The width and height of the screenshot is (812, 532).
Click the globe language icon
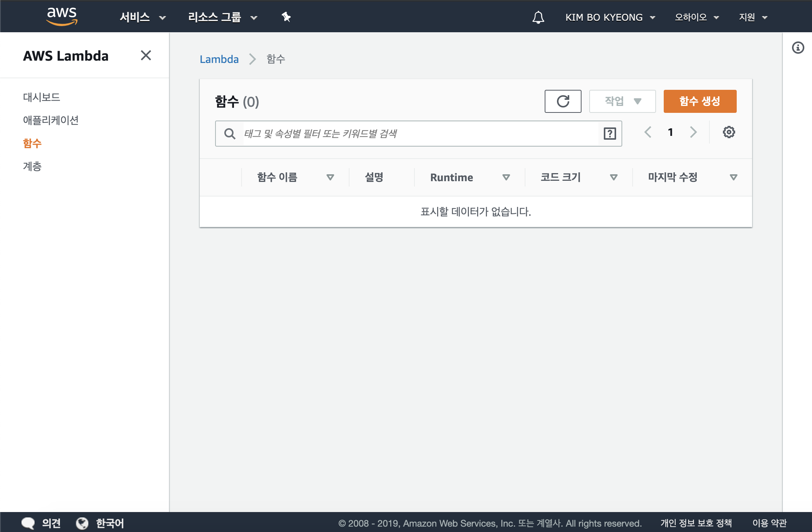82,523
